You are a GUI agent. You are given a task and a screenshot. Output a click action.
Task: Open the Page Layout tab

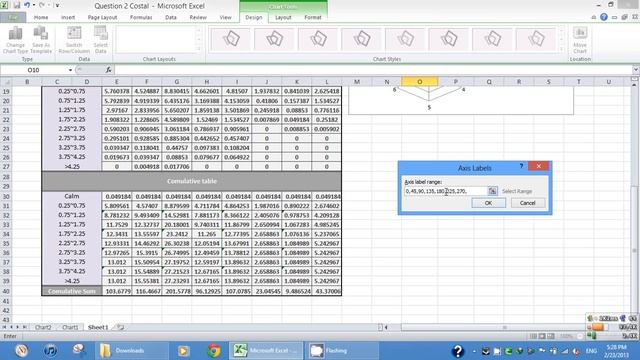click(x=102, y=17)
